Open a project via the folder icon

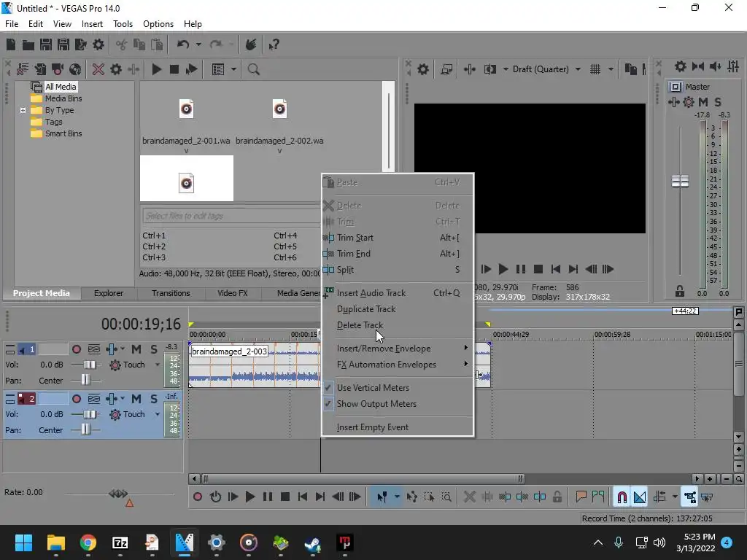point(28,44)
